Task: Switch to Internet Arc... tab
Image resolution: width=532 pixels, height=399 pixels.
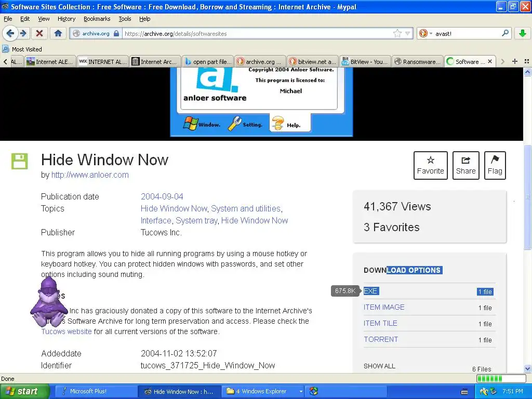Action: (x=155, y=61)
